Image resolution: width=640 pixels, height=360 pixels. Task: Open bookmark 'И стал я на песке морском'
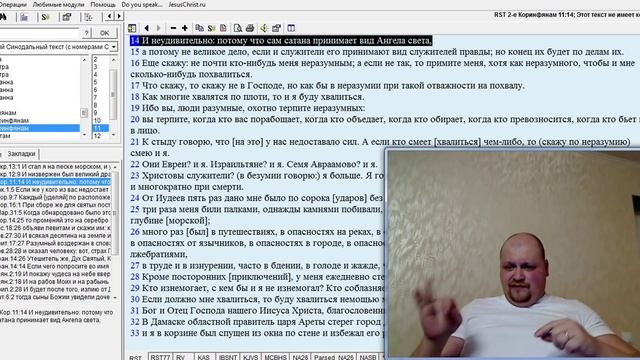pyautogui.click(x=55, y=167)
